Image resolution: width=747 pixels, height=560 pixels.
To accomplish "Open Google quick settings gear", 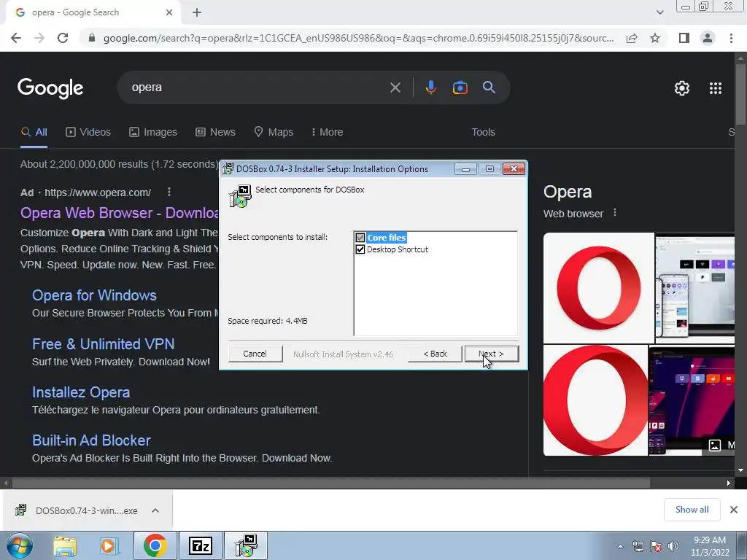I will [x=682, y=88].
